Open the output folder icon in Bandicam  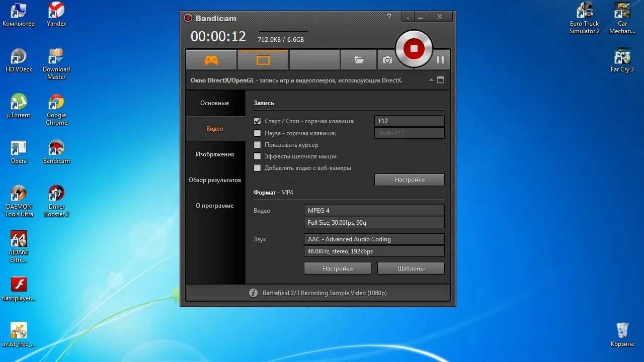[x=359, y=60]
